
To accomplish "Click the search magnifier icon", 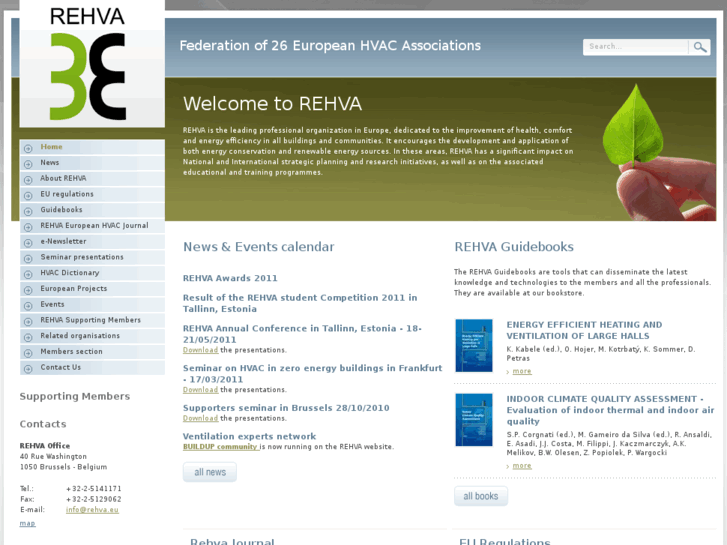I will tap(699, 47).
